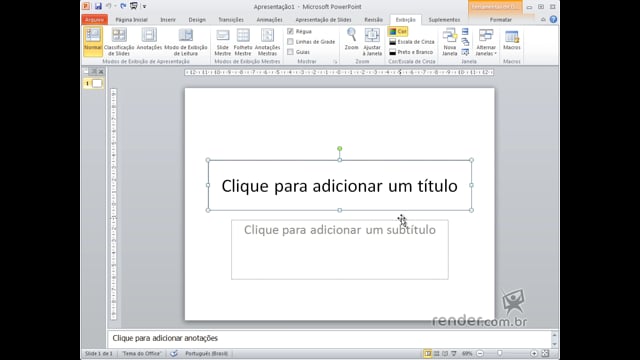Minimize the ribbon with the caret icon
The width and height of the screenshot is (640, 360).
pyautogui.click(x=543, y=20)
